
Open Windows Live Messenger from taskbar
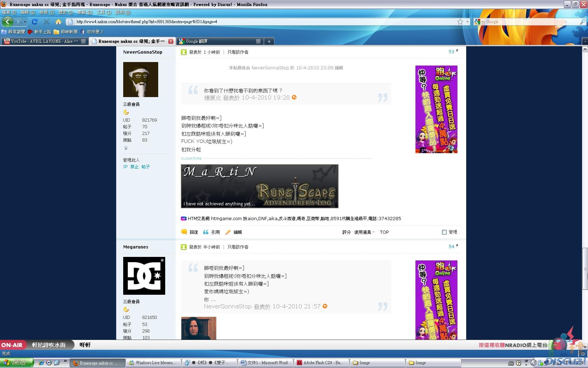click(154, 363)
